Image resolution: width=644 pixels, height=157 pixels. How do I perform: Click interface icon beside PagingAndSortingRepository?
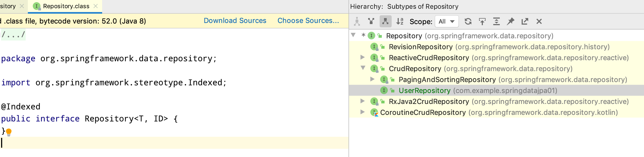(x=384, y=80)
